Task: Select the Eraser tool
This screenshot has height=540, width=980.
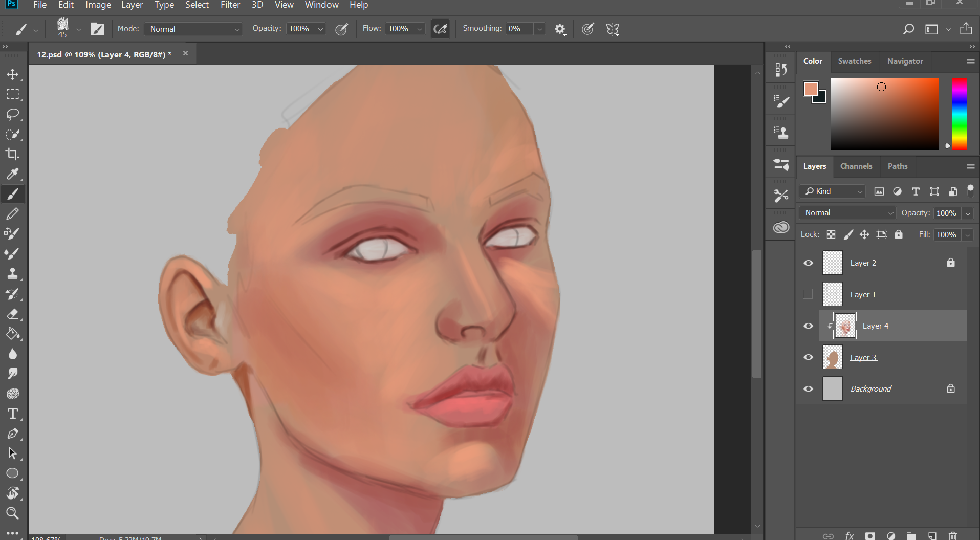Action: (13, 314)
